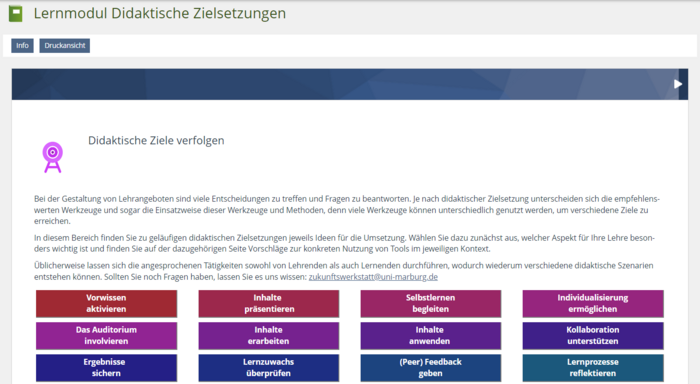Open 'Individualisierung ermöglichen' tile
700x384 pixels.
pyautogui.click(x=593, y=304)
